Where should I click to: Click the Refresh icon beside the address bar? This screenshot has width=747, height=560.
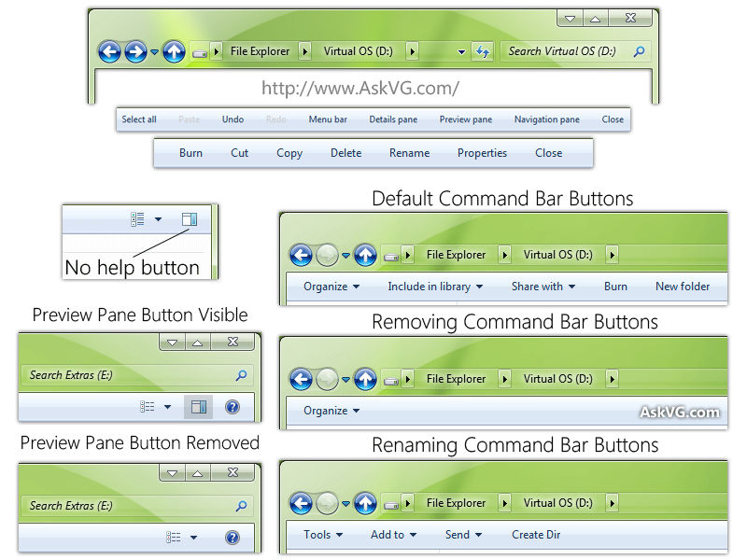tap(484, 52)
